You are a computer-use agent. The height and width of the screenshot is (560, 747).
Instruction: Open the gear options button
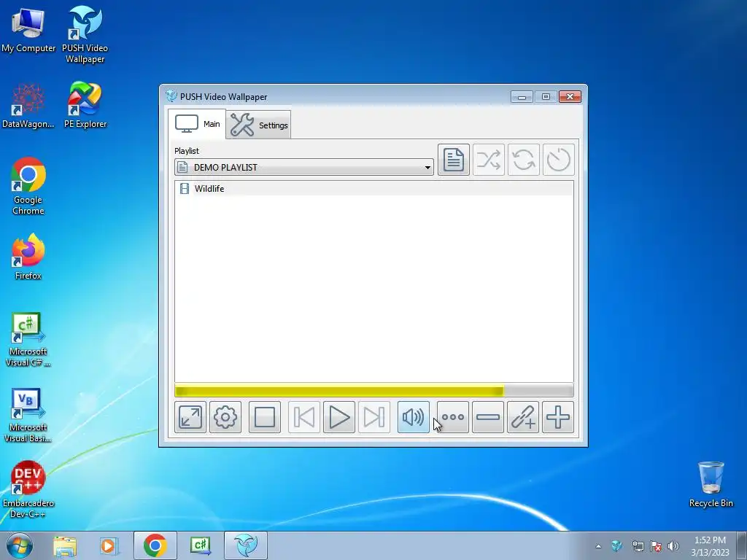(225, 417)
